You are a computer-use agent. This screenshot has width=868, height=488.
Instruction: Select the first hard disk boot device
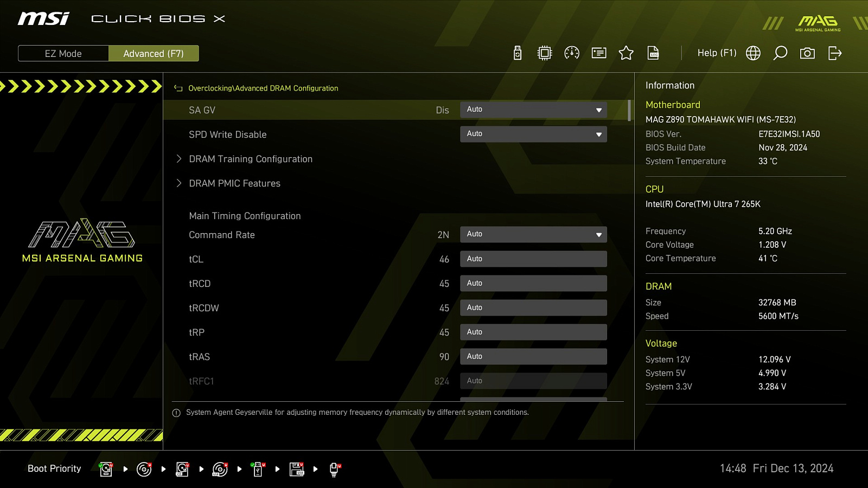coord(106,469)
